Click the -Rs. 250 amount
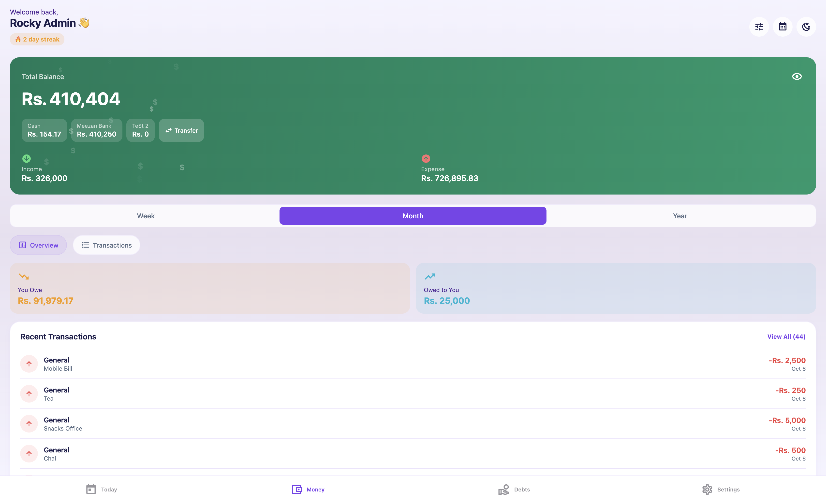Screen dimensions: 826x504 (x=790, y=391)
